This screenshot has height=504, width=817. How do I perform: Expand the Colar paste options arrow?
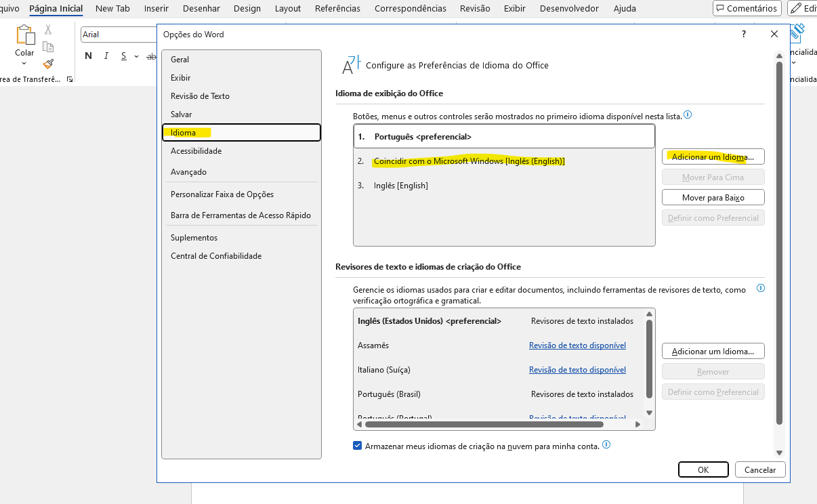(x=24, y=63)
